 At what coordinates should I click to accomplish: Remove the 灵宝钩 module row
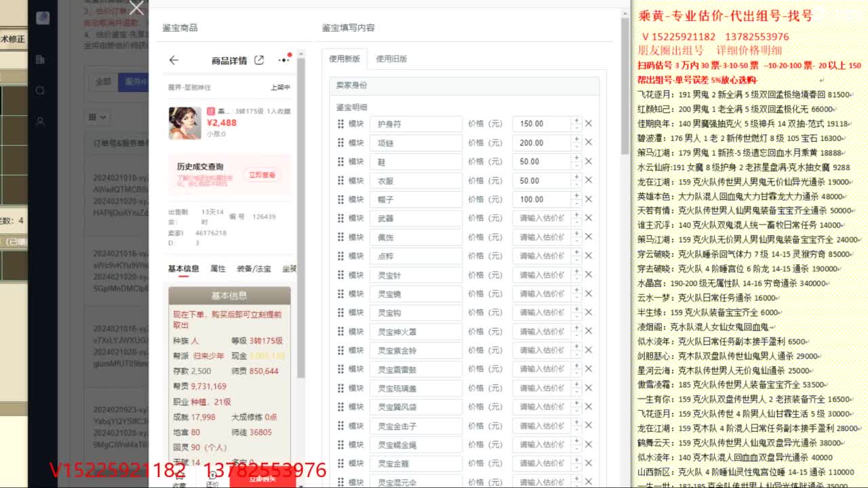(x=589, y=312)
